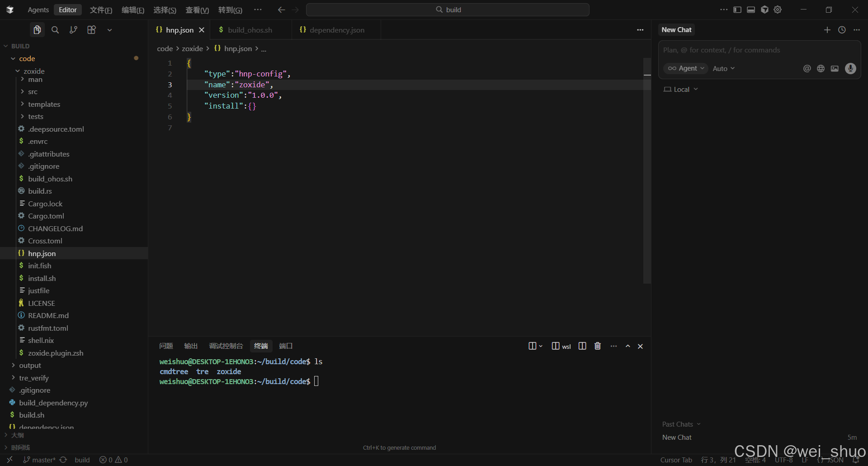
Task: Maximize the terminal panel
Action: pos(628,346)
